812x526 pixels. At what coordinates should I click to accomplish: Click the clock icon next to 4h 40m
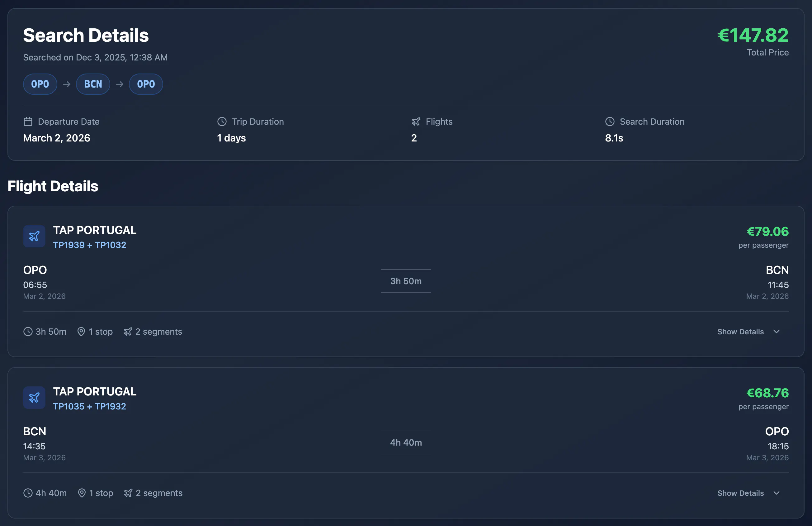[x=28, y=493]
